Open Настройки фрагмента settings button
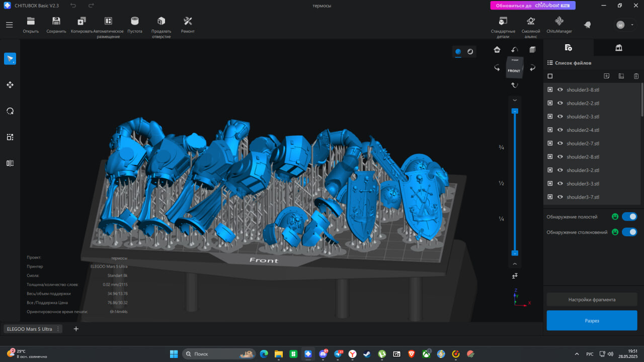 [592, 300]
